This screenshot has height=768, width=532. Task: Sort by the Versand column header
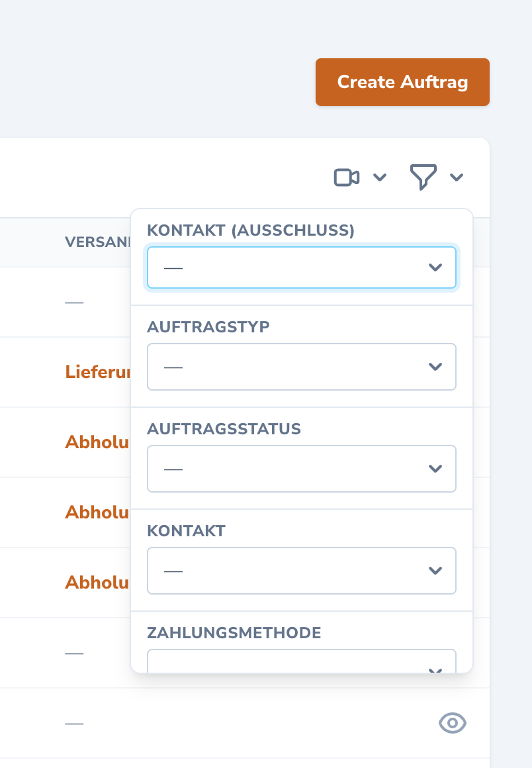pyautogui.click(x=97, y=242)
